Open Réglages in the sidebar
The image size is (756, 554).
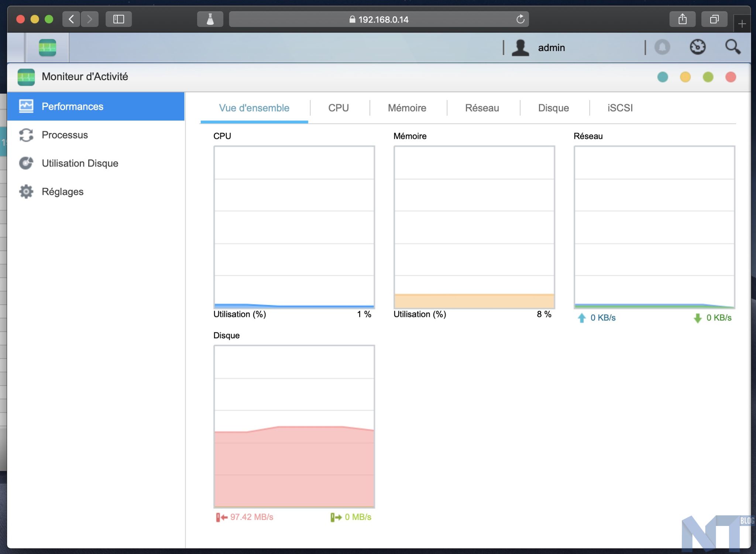pos(62,192)
